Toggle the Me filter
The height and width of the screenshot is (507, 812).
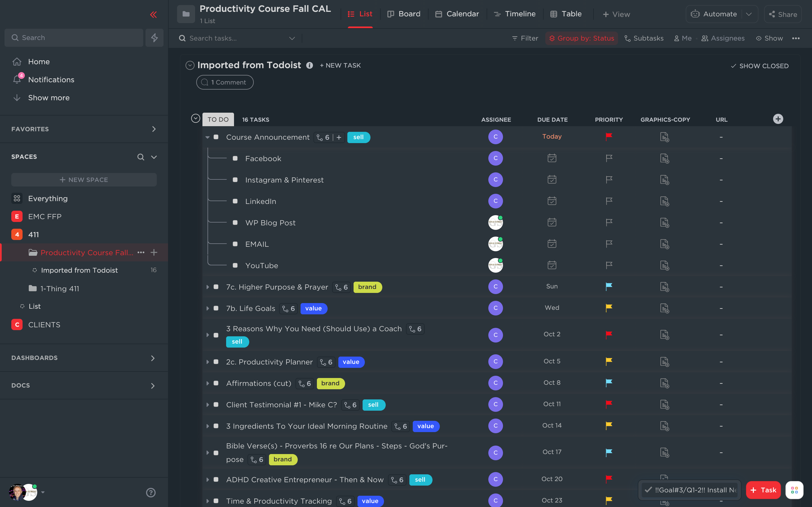683,38
